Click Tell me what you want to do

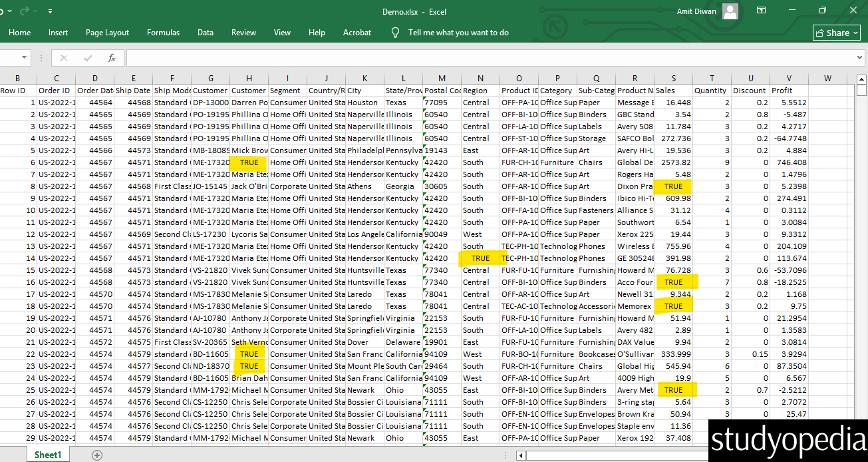tap(458, 32)
